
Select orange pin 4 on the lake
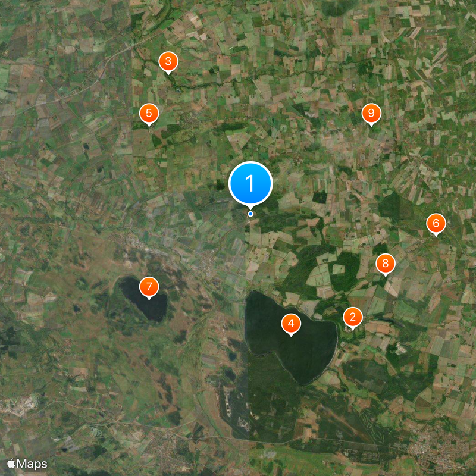[291, 324]
